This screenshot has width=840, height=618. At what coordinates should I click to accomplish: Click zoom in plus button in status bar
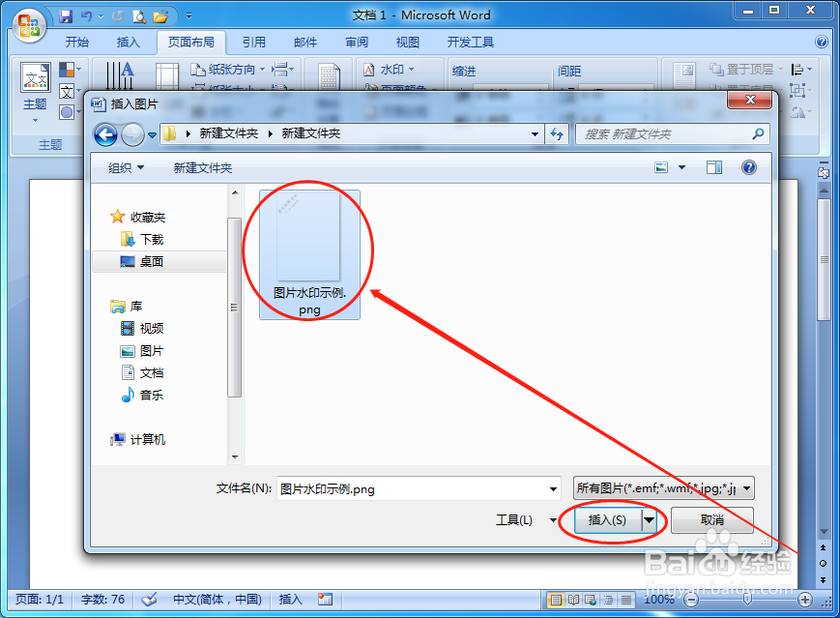[x=804, y=600]
